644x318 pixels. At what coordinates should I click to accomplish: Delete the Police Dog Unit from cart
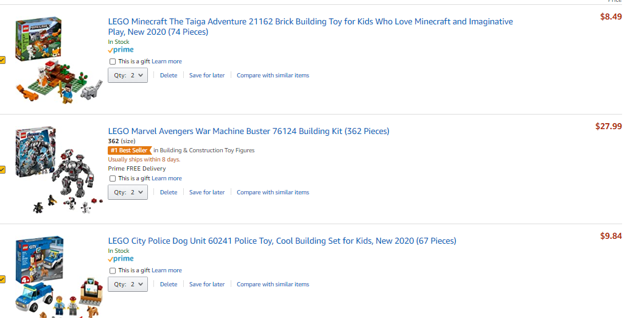[x=169, y=284]
